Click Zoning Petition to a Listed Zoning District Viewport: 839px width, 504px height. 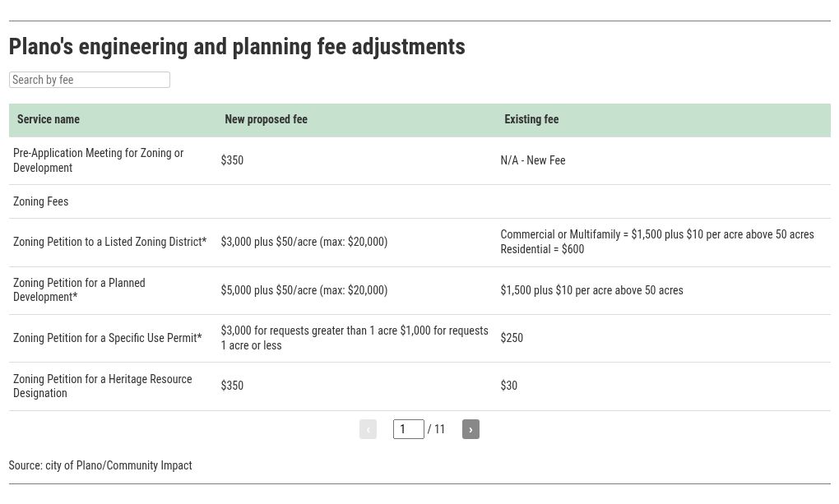tap(109, 242)
